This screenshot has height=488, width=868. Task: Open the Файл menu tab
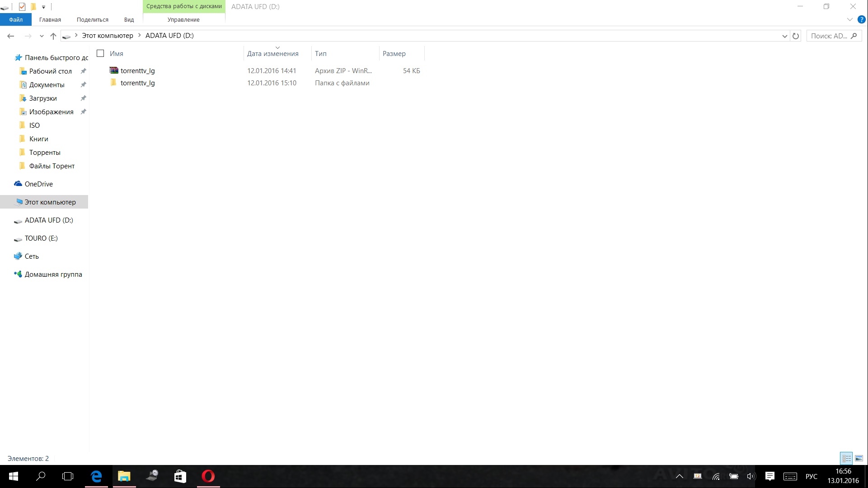point(16,19)
